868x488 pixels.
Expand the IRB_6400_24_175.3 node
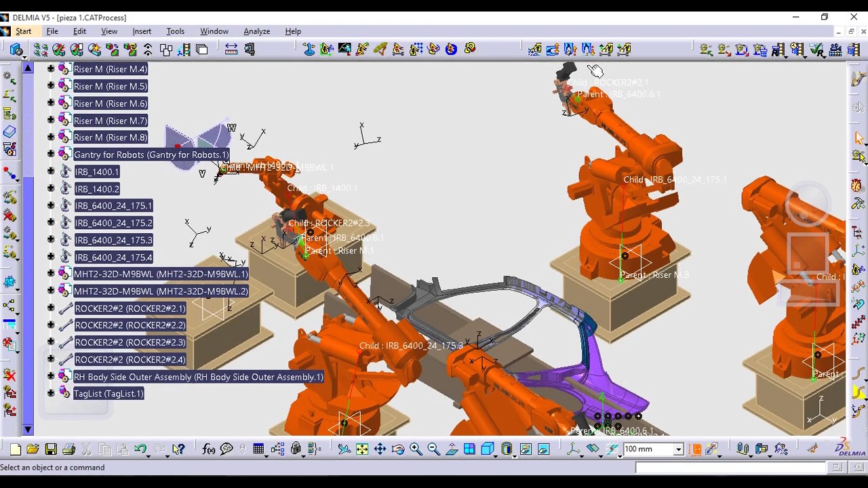pos(51,240)
